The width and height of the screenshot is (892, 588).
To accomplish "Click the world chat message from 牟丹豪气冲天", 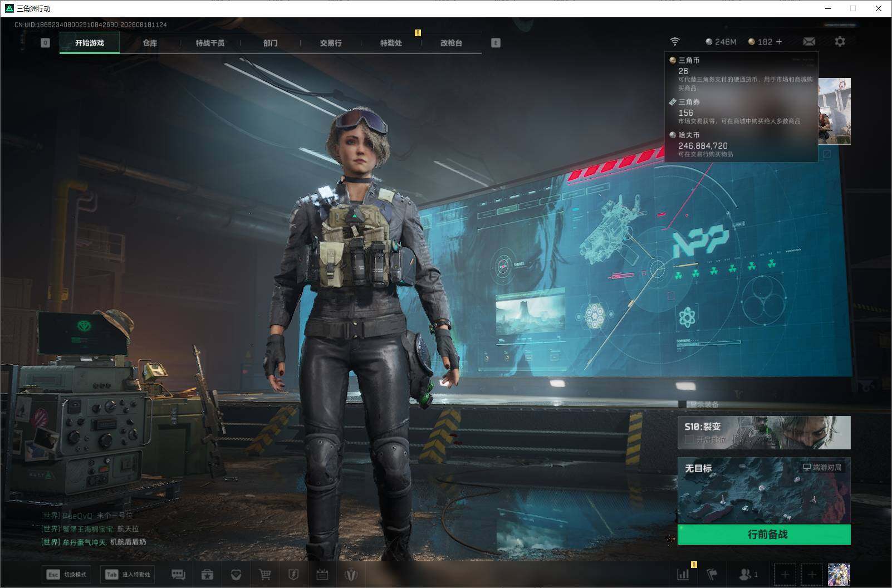I will click(x=94, y=542).
